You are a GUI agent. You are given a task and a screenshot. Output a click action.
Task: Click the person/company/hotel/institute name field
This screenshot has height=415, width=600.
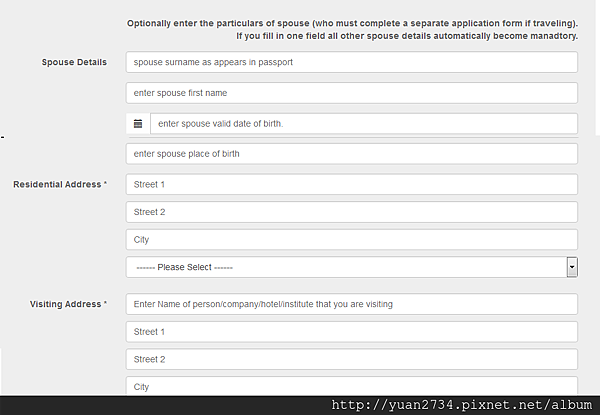coord(352,304)
